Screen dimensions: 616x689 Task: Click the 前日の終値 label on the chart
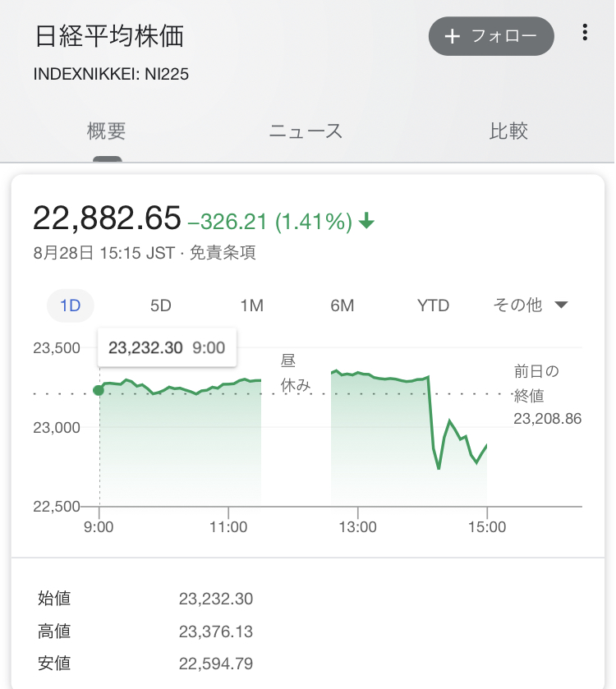[536, 384]
